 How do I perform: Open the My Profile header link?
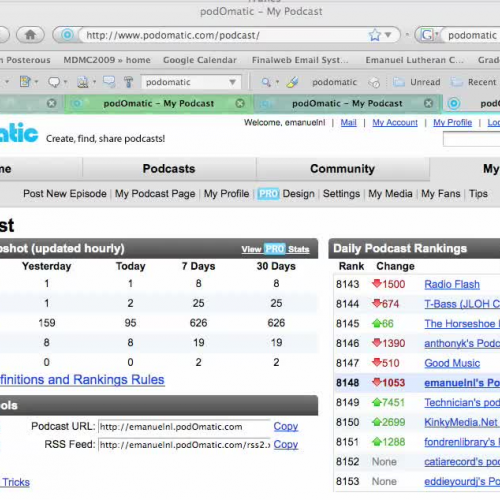click(x=452, y=123)
